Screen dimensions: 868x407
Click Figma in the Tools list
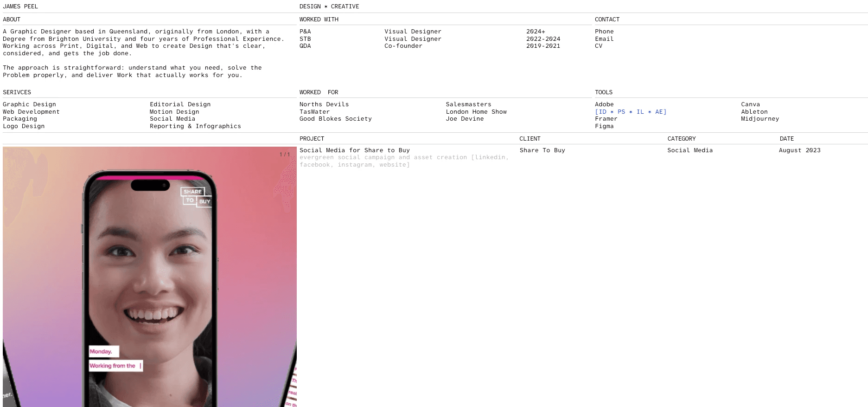click(604, 126)
